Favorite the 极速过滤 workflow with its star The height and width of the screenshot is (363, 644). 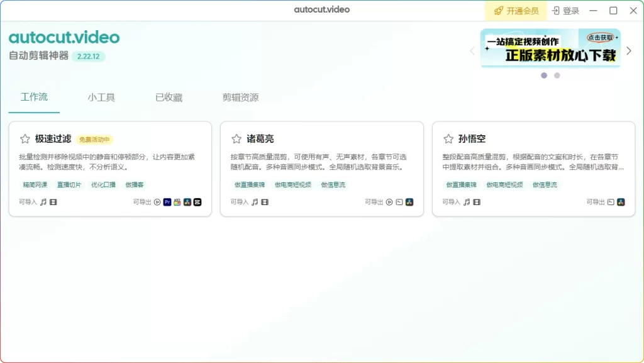click(25, 139)
